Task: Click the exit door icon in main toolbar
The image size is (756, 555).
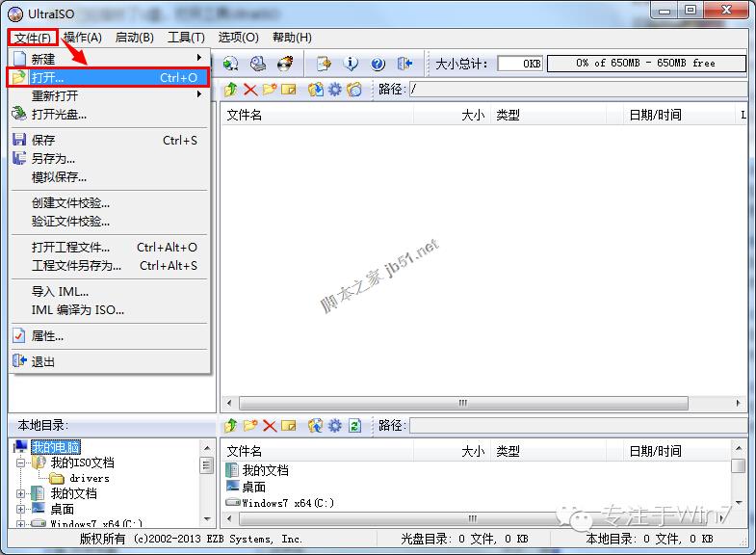Action: point(404,64)
